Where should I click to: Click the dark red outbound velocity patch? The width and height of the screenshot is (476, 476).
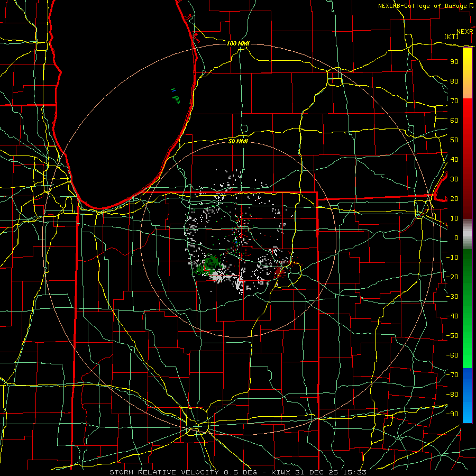point(279,272)
